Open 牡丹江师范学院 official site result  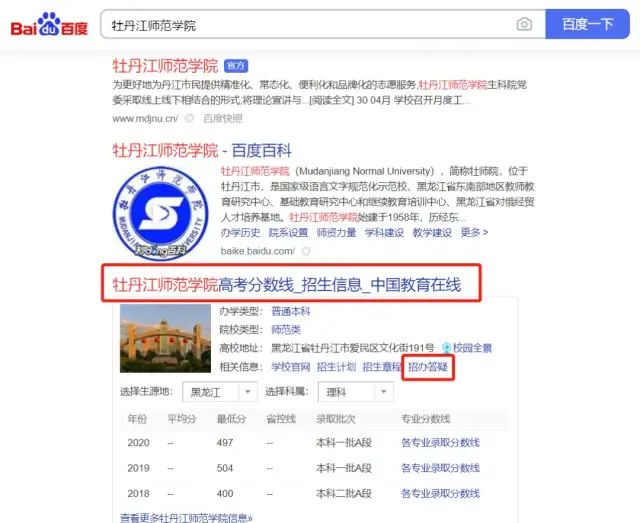coord(165,66)
